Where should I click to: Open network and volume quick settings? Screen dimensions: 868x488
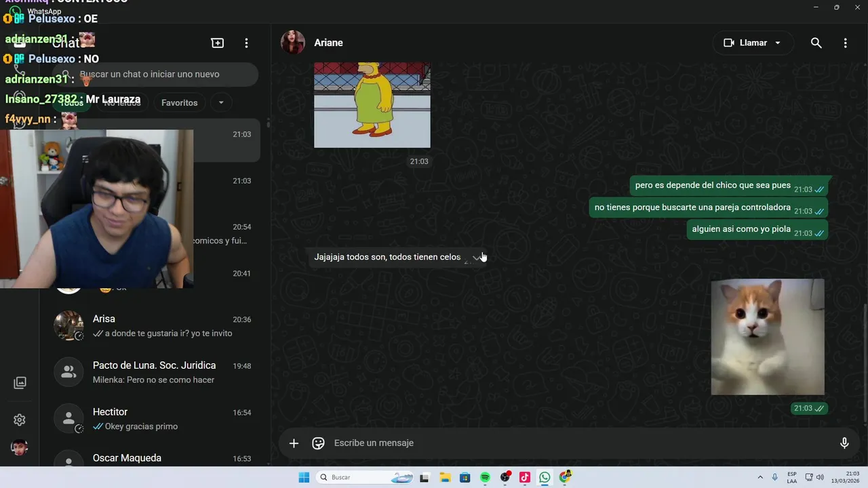pos(814,477)
